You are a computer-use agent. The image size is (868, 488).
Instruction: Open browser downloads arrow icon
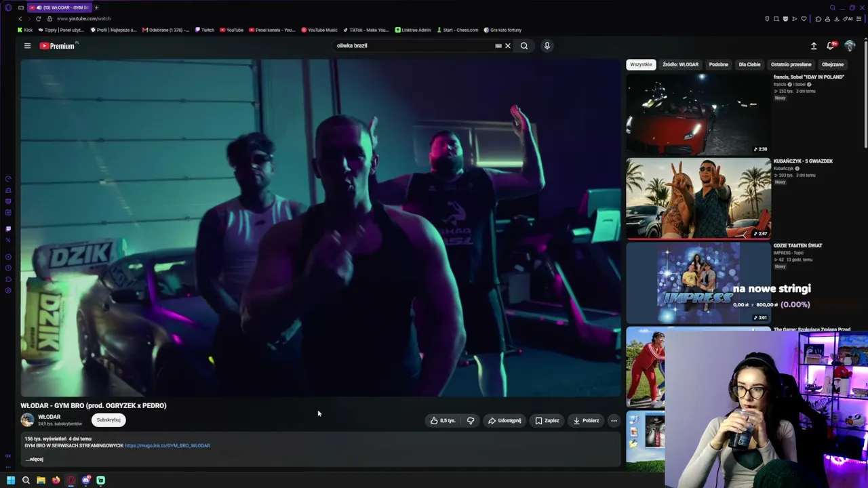tap(837, 19)
